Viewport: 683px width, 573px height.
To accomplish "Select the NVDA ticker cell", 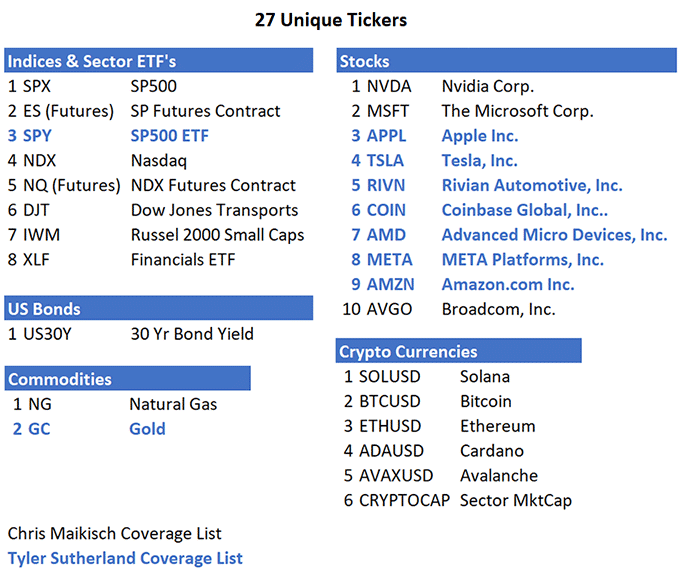I will [388, 86].
